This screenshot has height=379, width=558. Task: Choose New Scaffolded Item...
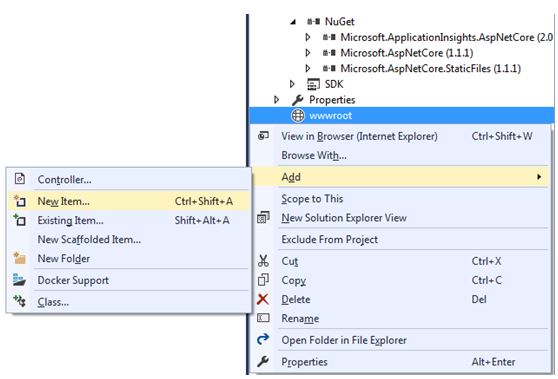(x=89, y=239)
